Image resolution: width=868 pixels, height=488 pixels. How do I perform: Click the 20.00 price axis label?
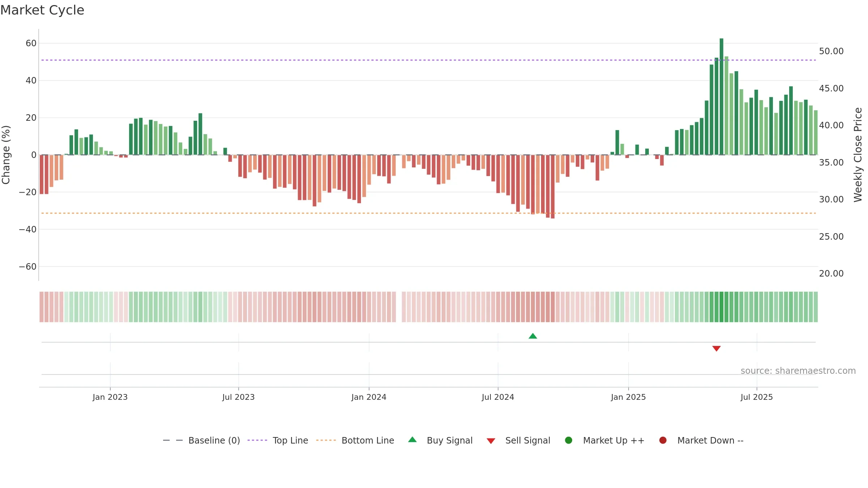click(x=831, y=273)
